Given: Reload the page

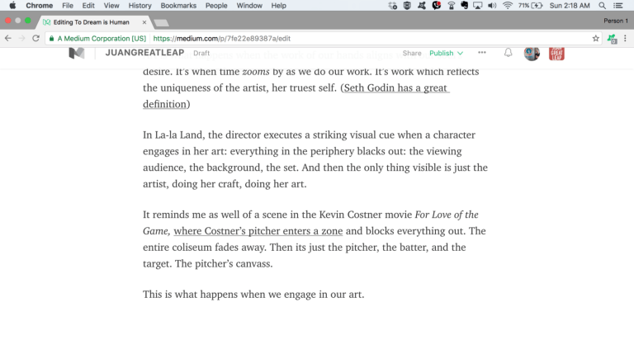Looking at the screenshot, I should pos(35,38).
